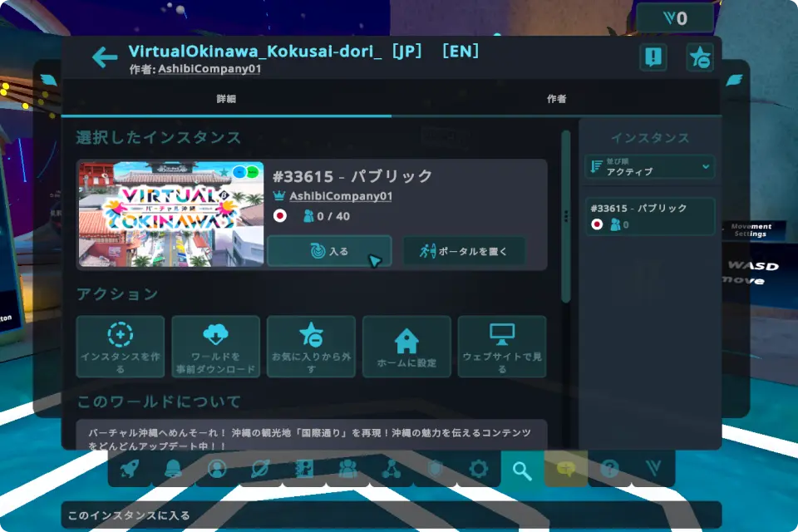Click the crown icon beside instance owner

tap(279, 195)
